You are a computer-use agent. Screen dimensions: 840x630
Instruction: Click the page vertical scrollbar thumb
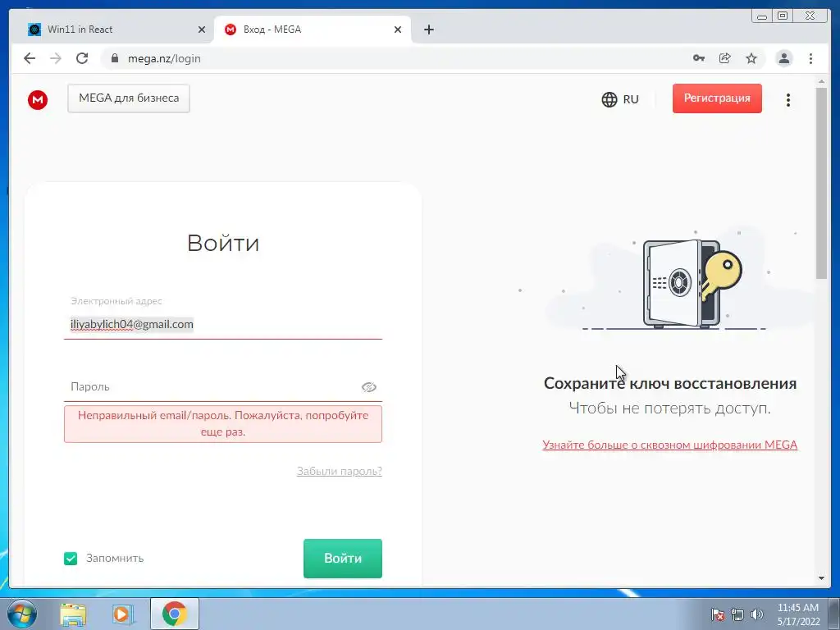[x=821, y=183]
